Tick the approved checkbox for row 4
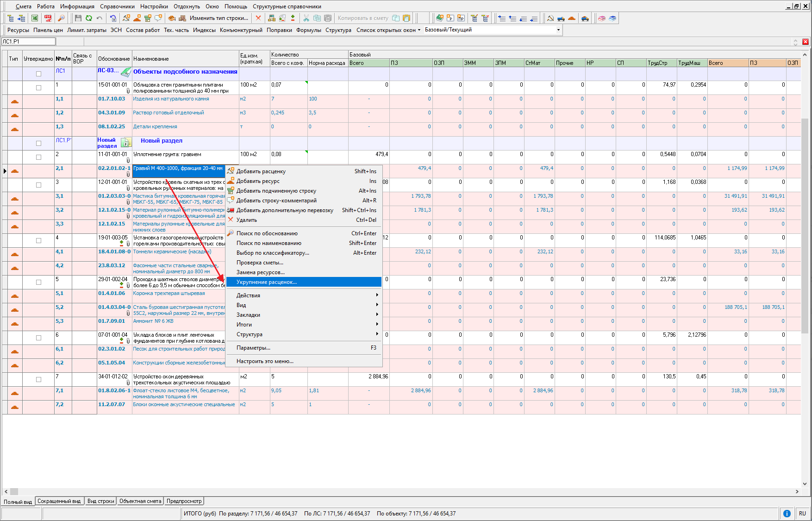Viewport: 812px width, 521px height. point(38,240)
